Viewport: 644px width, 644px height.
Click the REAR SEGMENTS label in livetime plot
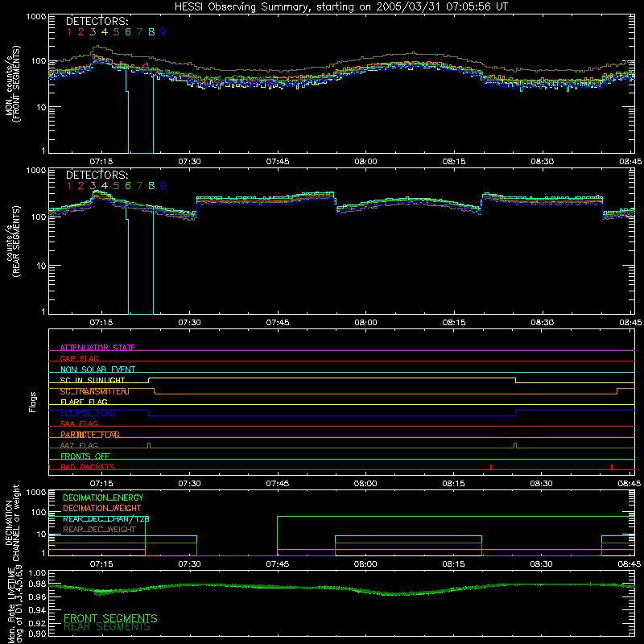pos(107,627)
